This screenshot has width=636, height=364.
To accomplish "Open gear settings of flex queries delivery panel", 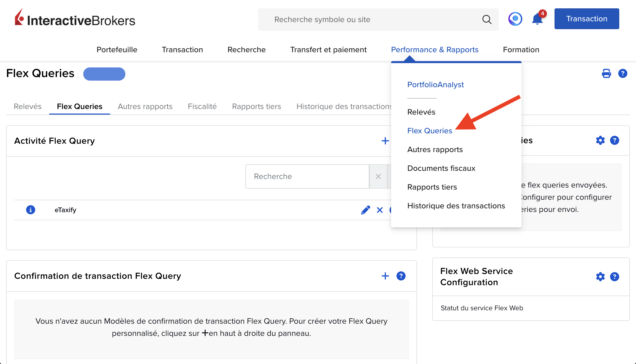I will [600, 140].
